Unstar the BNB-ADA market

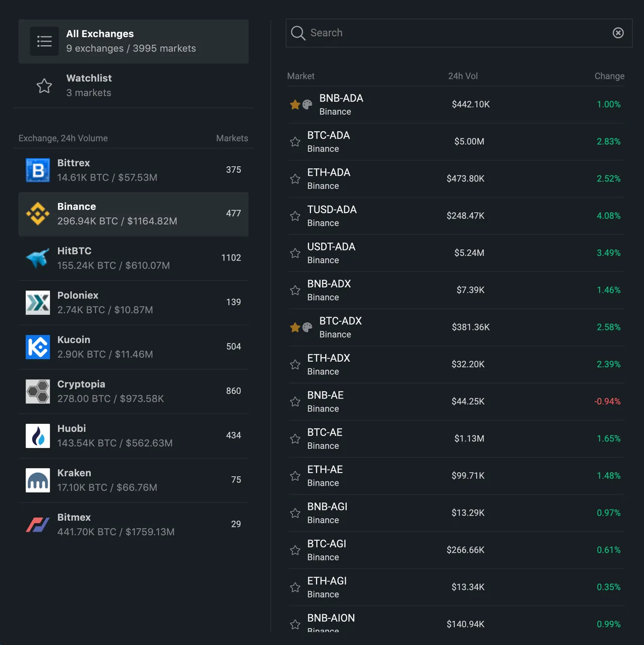(x=295, y=104)
